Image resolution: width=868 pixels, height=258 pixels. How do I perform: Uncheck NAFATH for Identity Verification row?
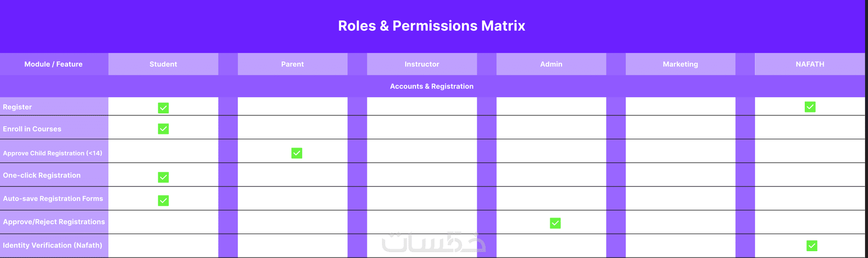coord(812,246)
